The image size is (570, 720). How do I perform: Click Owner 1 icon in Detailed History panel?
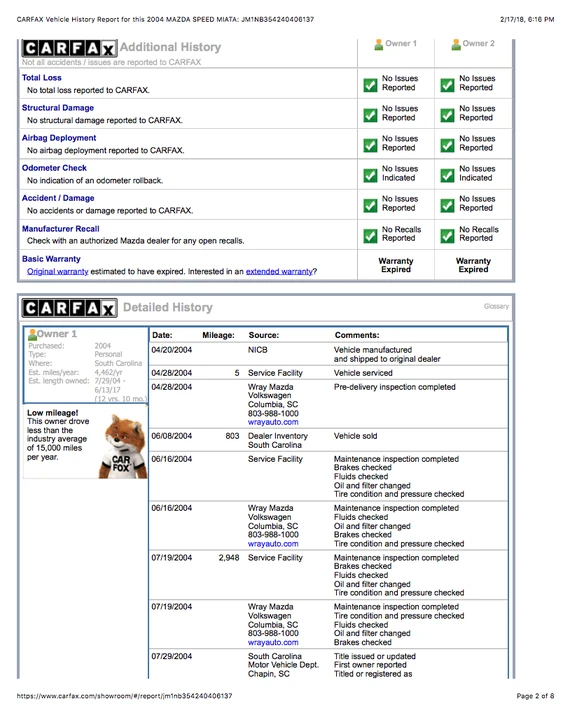tap(32, 334)
